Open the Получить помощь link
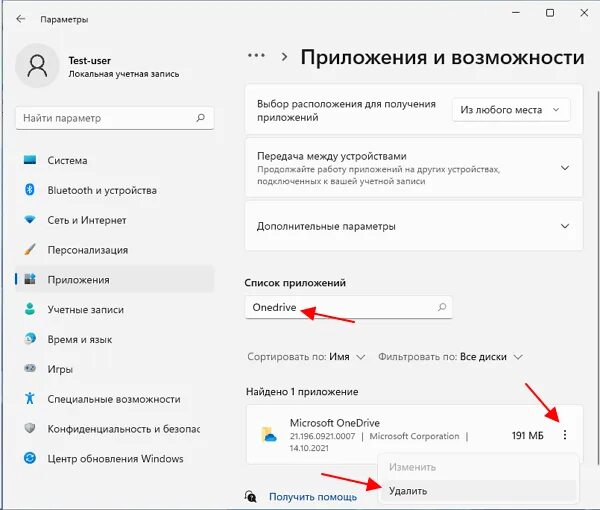Screen dimensions: 600x510 [313, 497]
